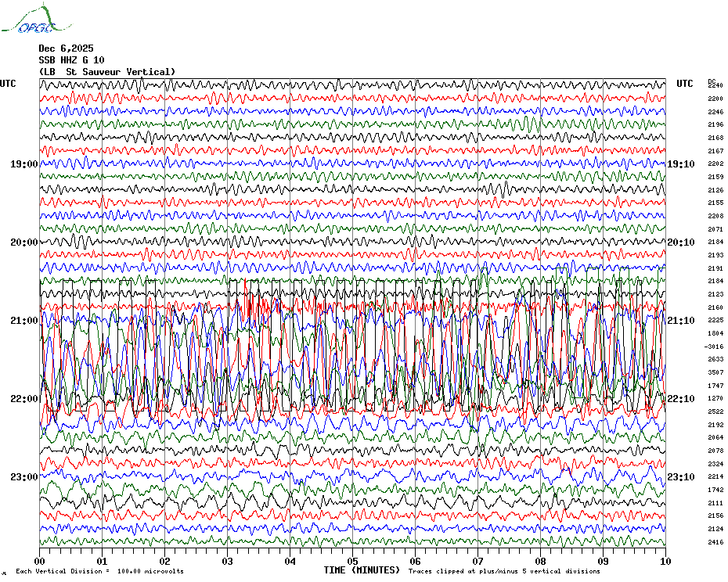Click the St Sauveur Vertical subtitle
The width and height of the screenshot is (728, 582).
click(x=107, y=72)
